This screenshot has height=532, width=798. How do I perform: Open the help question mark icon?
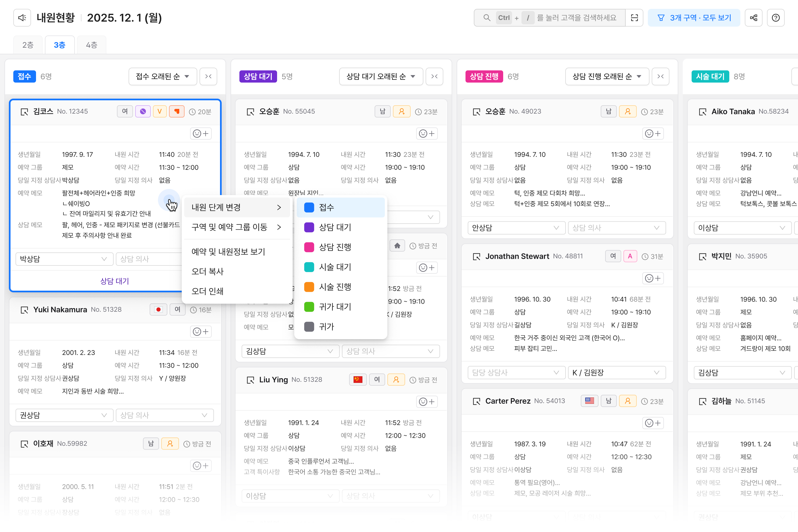click(x=776, y=18)
